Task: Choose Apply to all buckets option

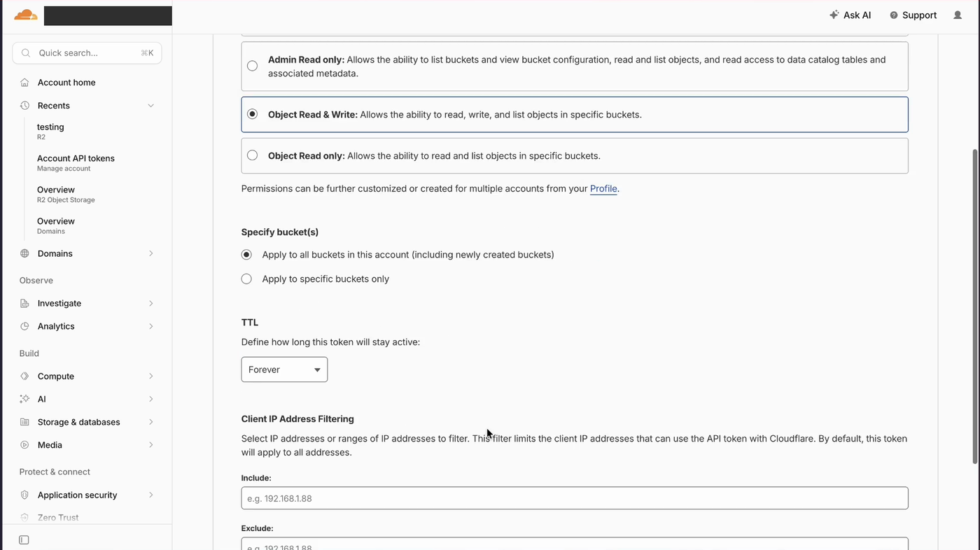Action: coord(246,255)
